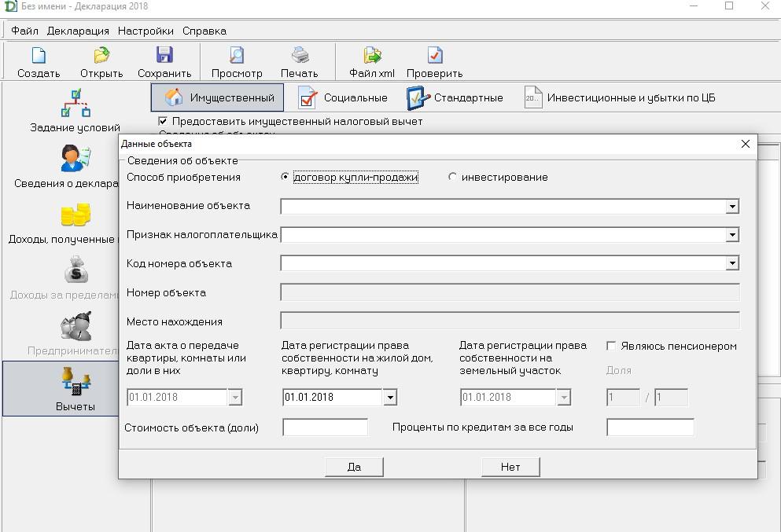Open the Задание условий section icon
This screenshot has height=532, width=781.
76,102
